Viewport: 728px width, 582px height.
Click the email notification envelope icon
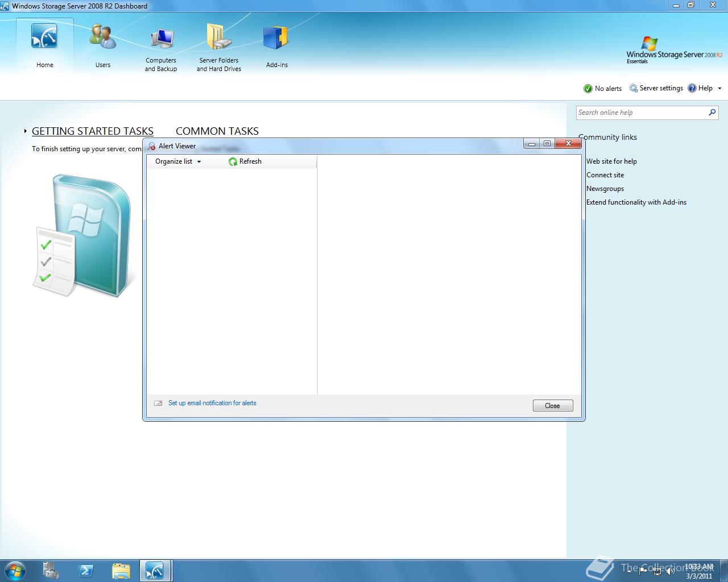point(158,403)
